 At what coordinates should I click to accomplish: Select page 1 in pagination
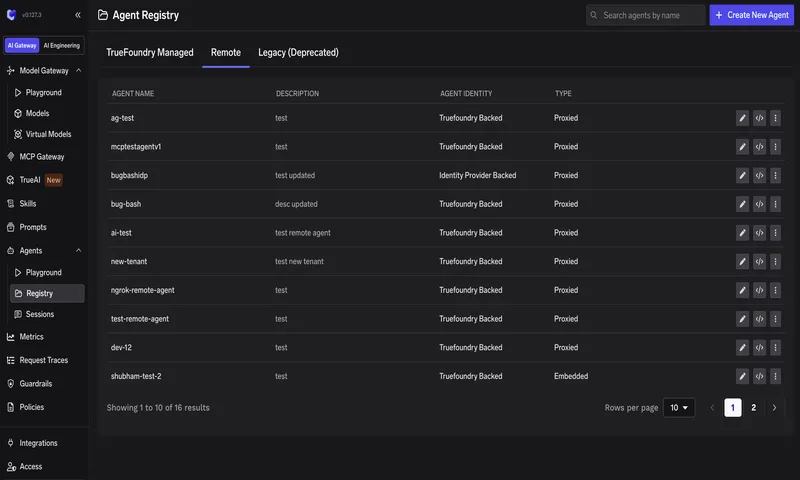[x=733, y=408]
